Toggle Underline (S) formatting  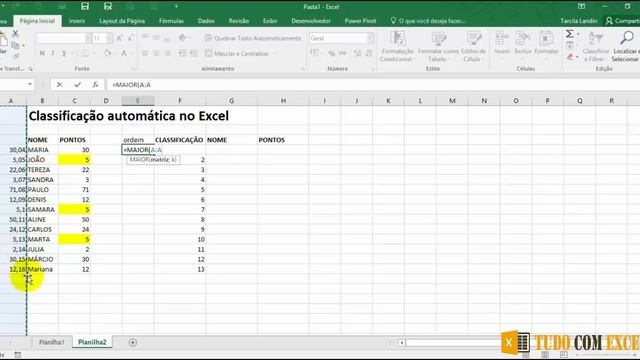(x=64, y=53)
